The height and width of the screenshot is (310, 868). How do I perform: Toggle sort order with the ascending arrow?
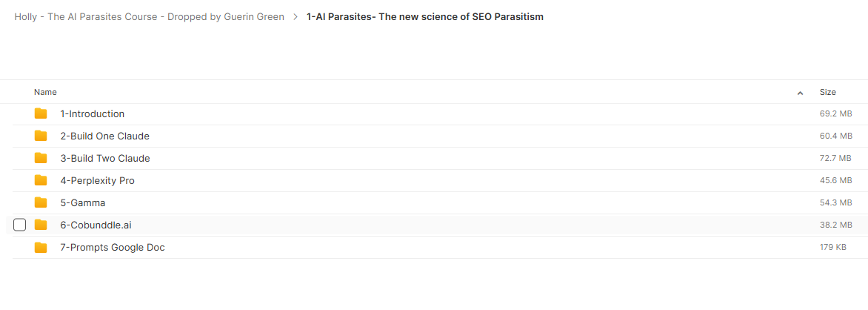tap(800, 93)
